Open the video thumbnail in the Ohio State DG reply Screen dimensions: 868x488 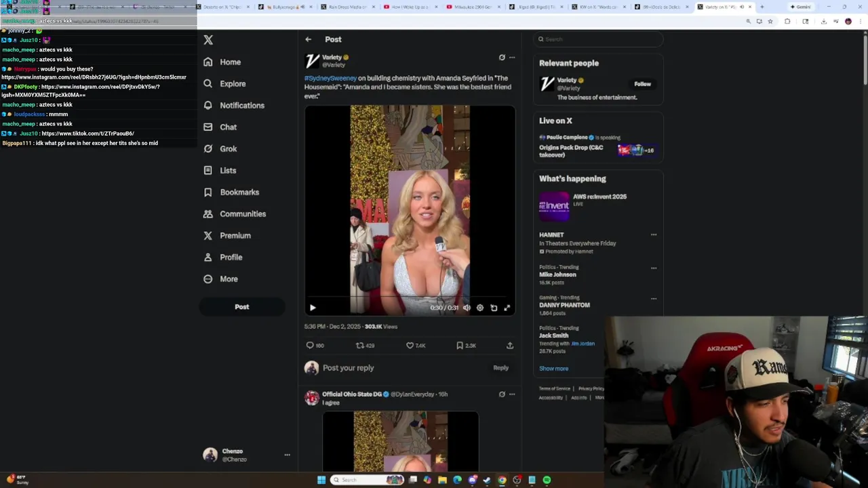(400, 441)
